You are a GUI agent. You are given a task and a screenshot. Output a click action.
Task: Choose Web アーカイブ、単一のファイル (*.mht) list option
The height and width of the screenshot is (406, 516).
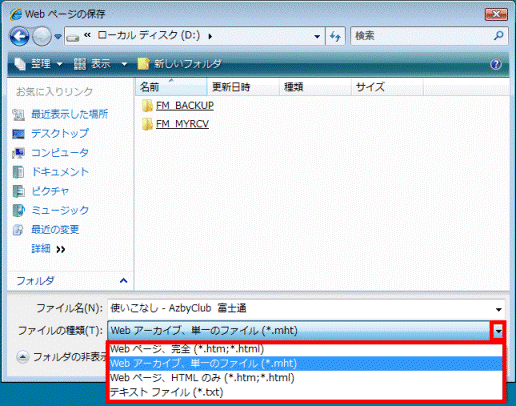[306, 363]
